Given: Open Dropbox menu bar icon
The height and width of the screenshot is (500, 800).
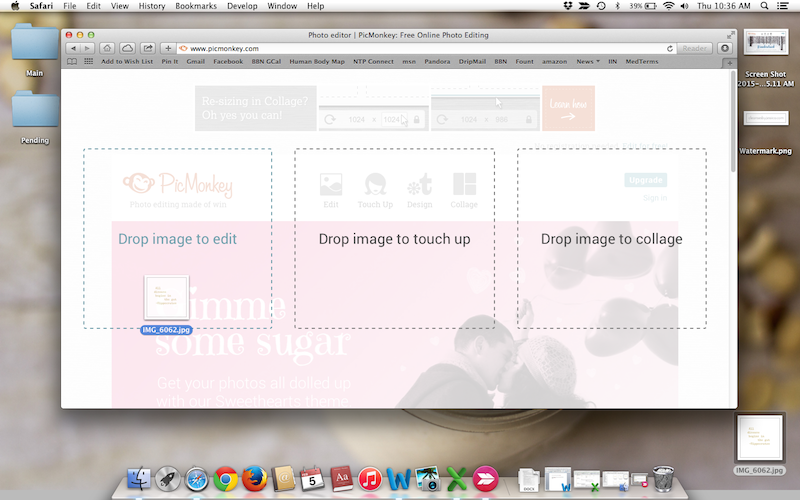Looking at the screenshot, I should pyautogui.click(x=567, y=6).
